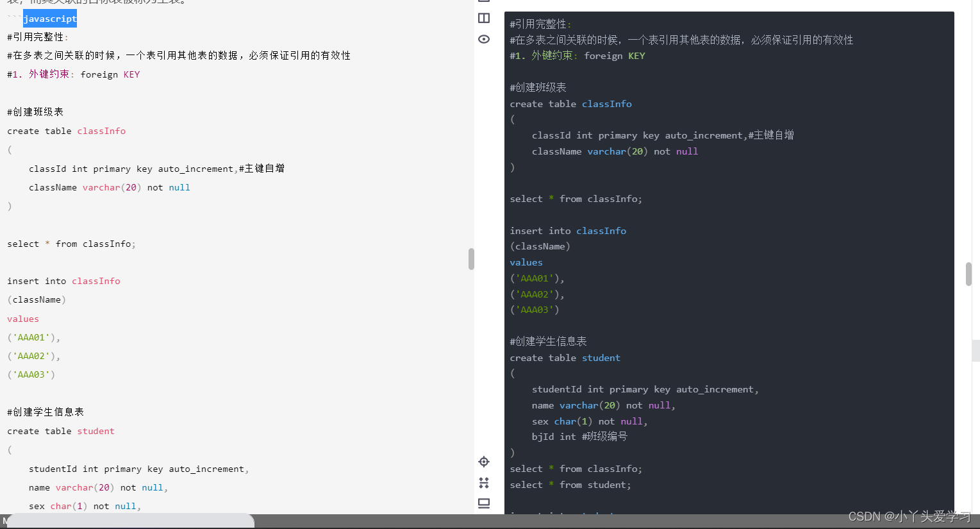This screenshot has width=980, height=529.
Task: Click the horizontal scrollbar at the bottom
Action: point(131,521)
